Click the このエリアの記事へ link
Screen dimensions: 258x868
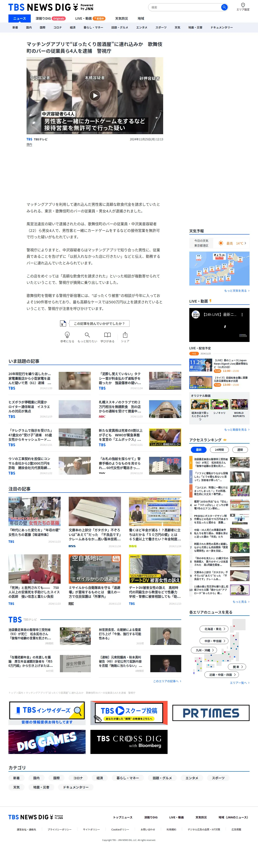point(167,681)
